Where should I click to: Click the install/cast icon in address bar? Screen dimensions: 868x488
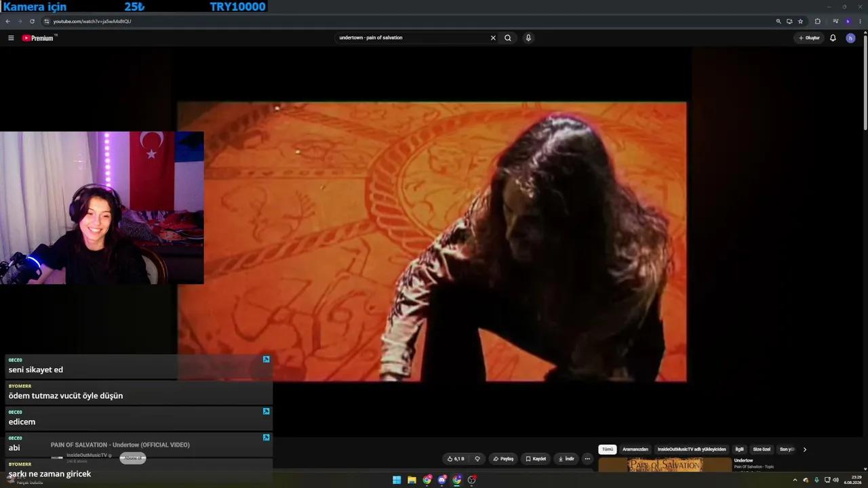[789, 21]
